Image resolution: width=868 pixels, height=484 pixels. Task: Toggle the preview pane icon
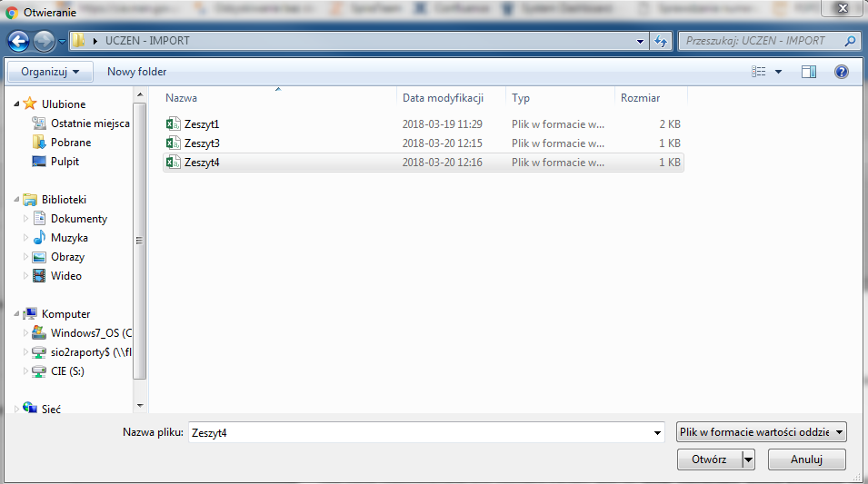coord(809,72)
